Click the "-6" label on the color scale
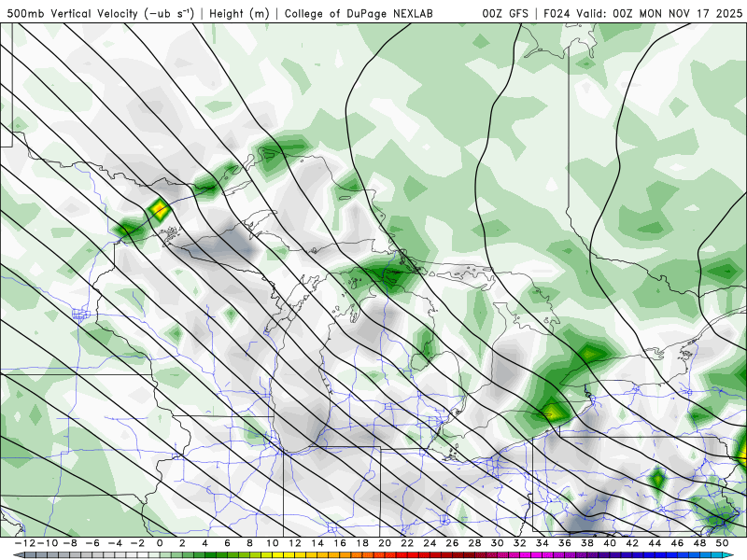This screenshot has height=560, width=747. click(x=92, y=543)
